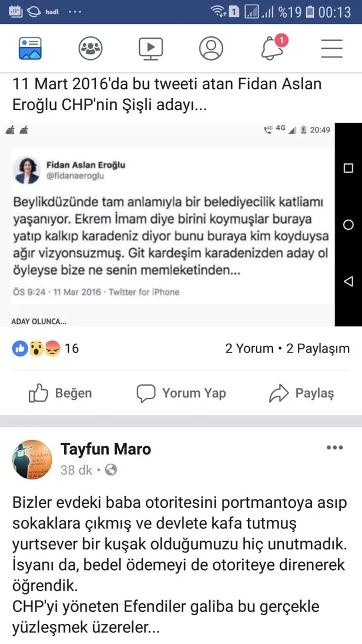Tap the Paylaş share button

click(301, 393)
